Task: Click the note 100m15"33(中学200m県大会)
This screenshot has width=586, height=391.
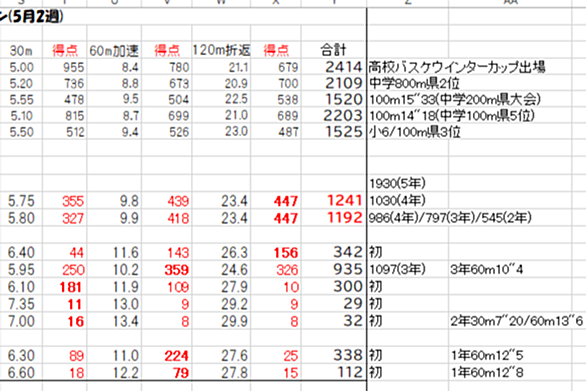Action: pyautogui.click(x=455, y=99)
